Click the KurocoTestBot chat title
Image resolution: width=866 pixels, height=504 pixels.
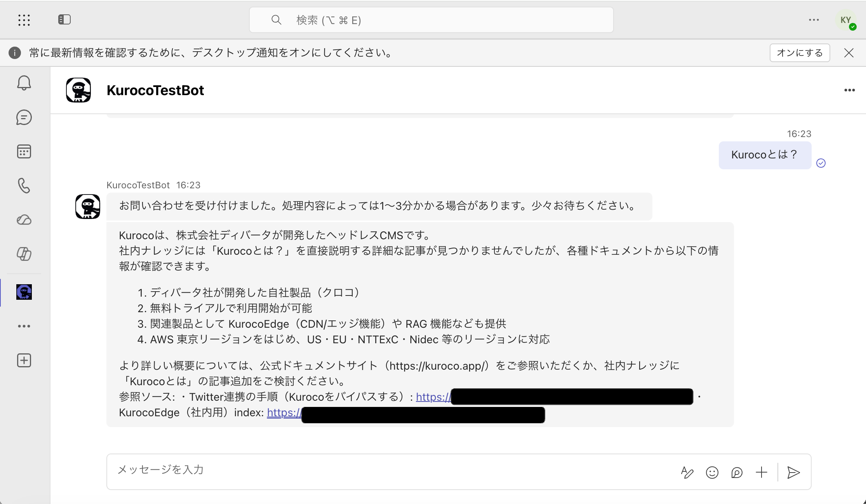155,90
